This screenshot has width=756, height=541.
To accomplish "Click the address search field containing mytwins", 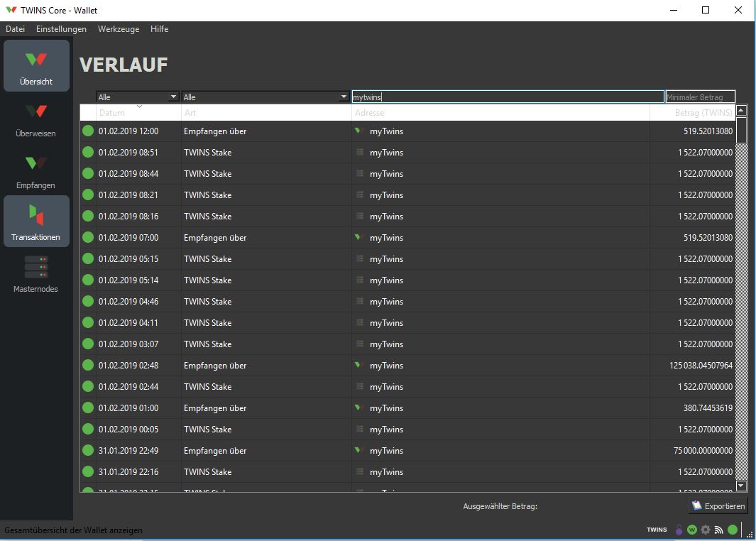I will pyautogui.click(x=508, y=97).
